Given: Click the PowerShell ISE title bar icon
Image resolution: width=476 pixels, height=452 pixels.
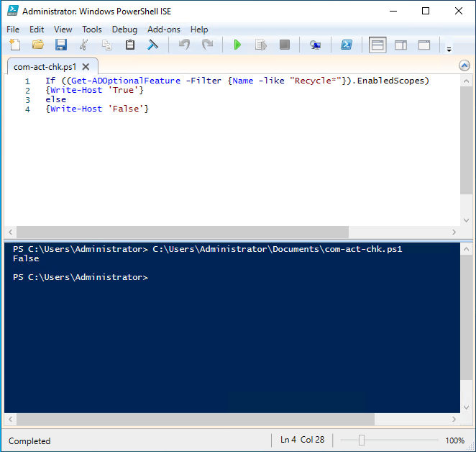Looking at the screenshot, I should [13, 11].
